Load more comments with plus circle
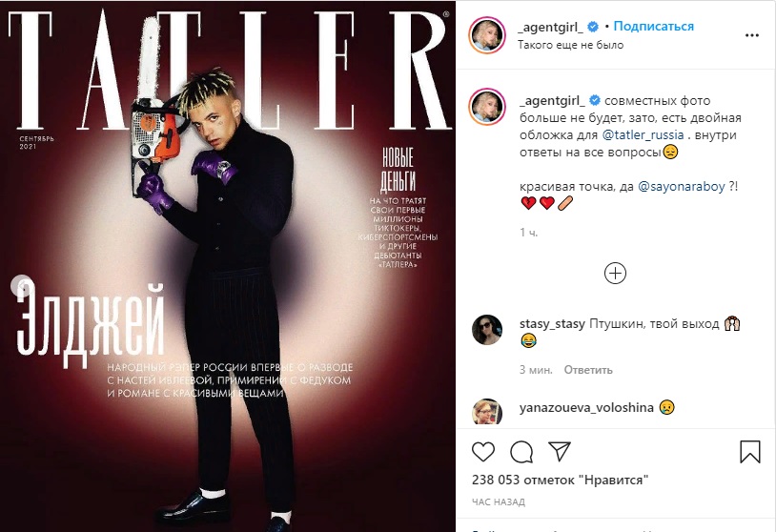The width and height of the screenshot is (776, 532). click(x=615, y=274)
